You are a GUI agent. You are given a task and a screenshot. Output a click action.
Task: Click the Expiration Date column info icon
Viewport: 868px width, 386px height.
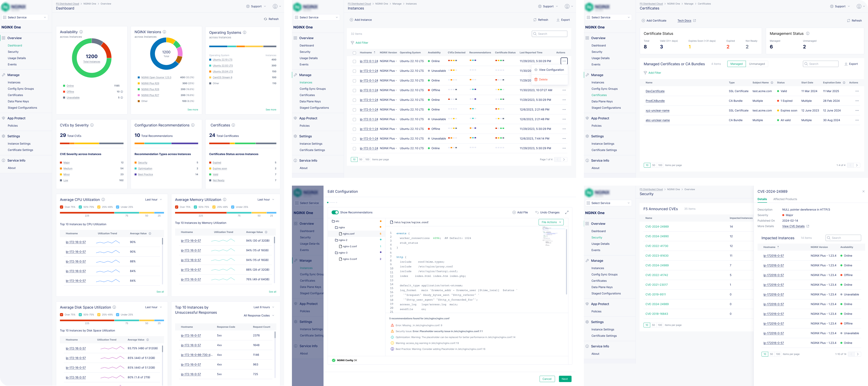(844, 83)
